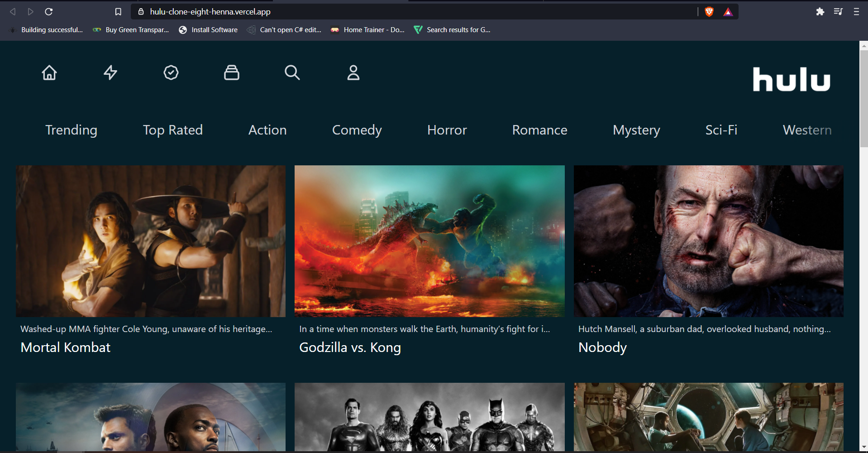Click the Godzilla vs. Kong title
The height and width of the screenshot is (453, 868).
350,347
